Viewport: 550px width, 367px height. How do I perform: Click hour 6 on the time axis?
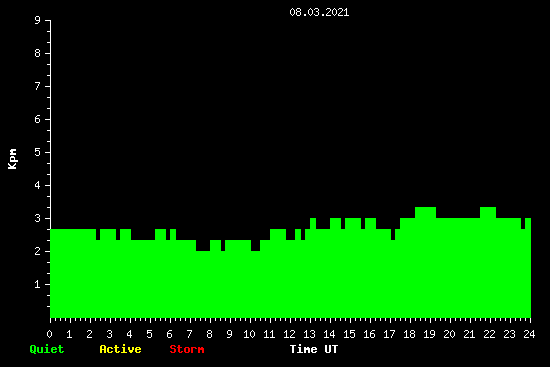[169, 334]
